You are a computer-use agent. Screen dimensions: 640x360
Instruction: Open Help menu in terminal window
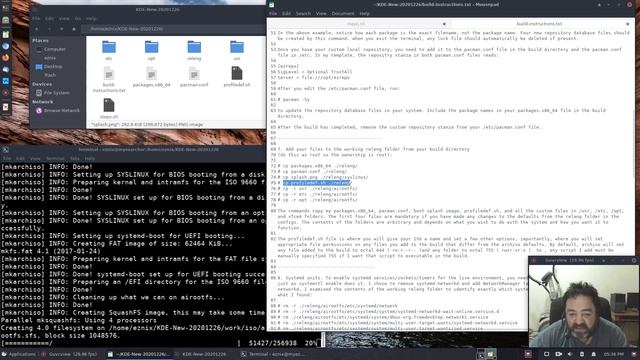pos(90,158)
